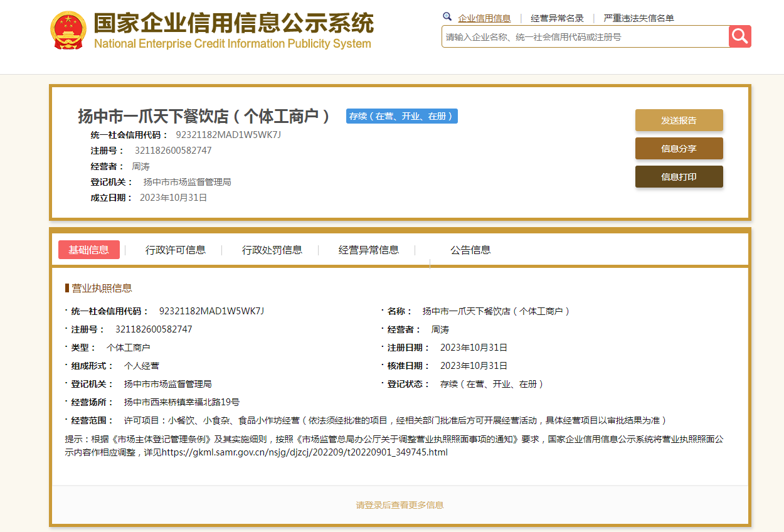Click license section credit code value

point(212,311)
